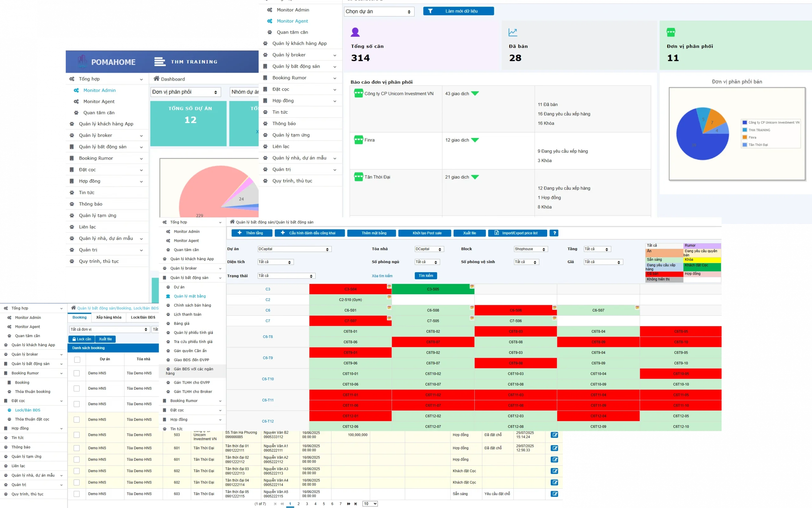
Task: Tick the checkbox of the last Demo HNS row
Action: 77,494
